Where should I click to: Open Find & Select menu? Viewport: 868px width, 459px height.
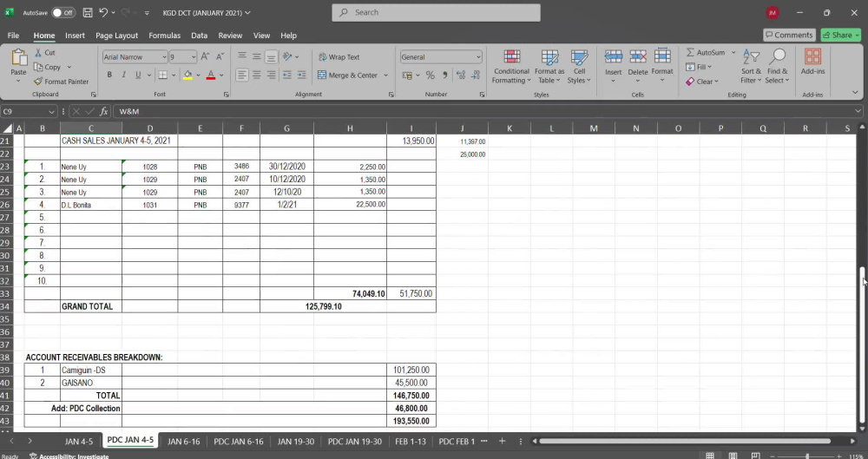(x=777, y=67)
